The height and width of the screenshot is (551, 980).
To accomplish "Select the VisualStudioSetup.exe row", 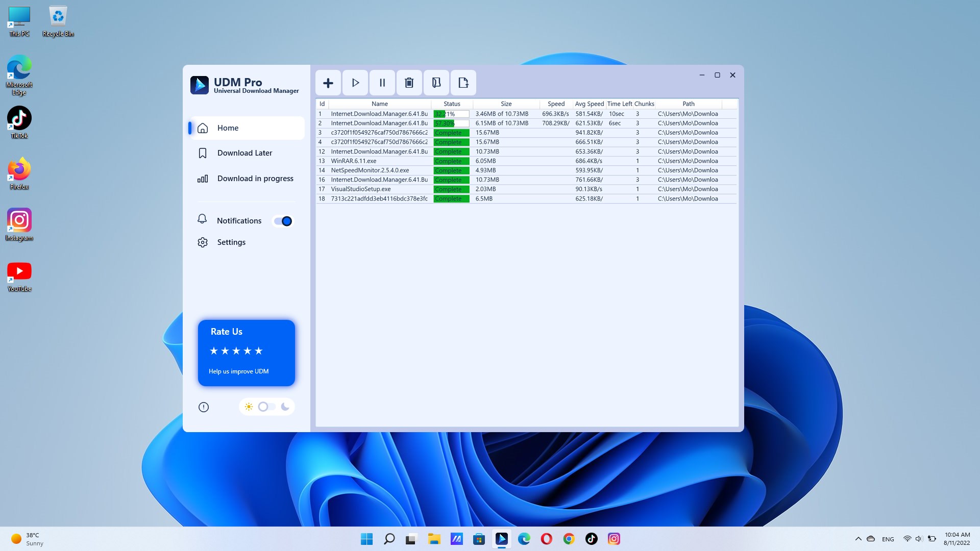I will [526, 189].
